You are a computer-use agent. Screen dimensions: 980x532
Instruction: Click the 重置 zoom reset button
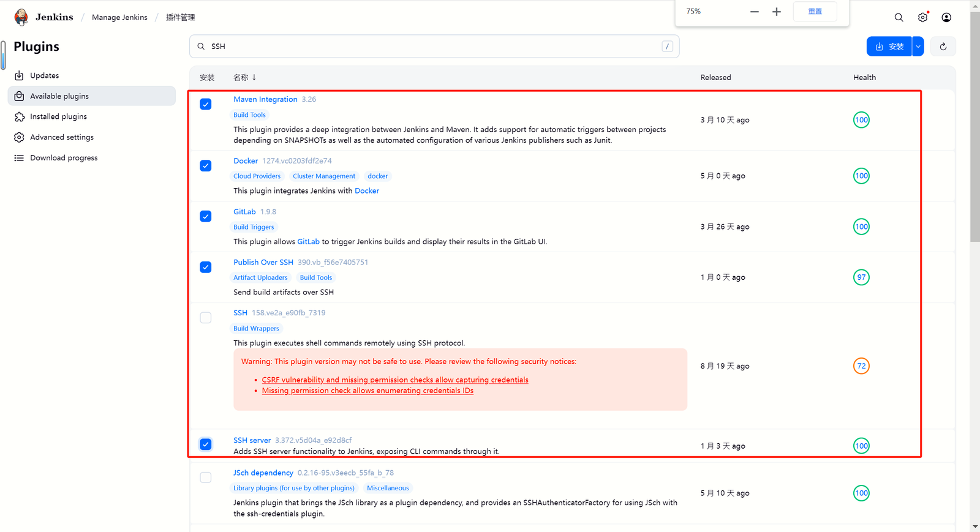tap(815, 12)
